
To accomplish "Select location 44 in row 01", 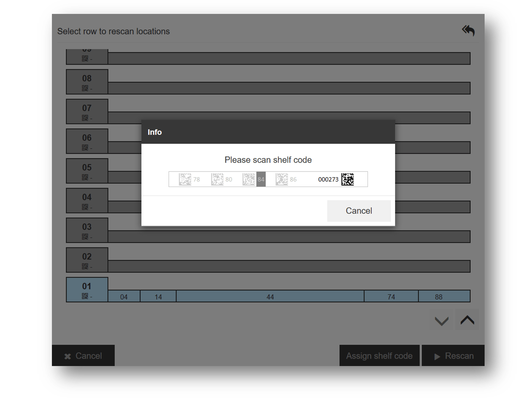I will coord(270,296).
